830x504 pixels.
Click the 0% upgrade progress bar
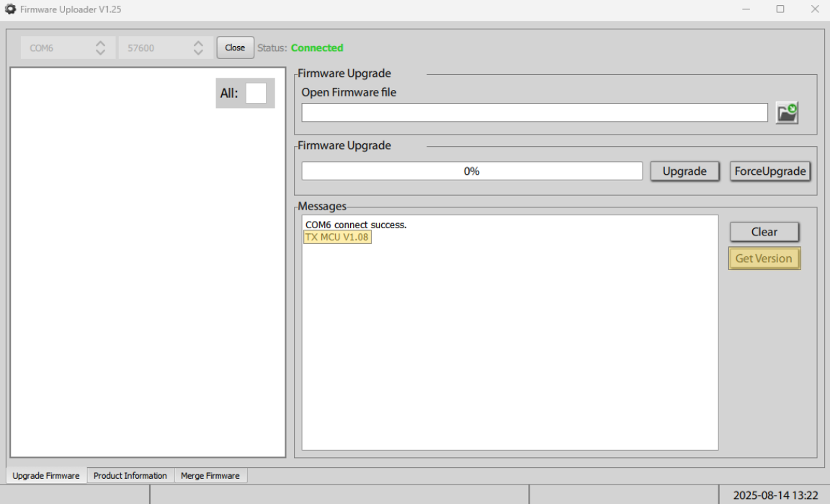[x=472, y=171]
